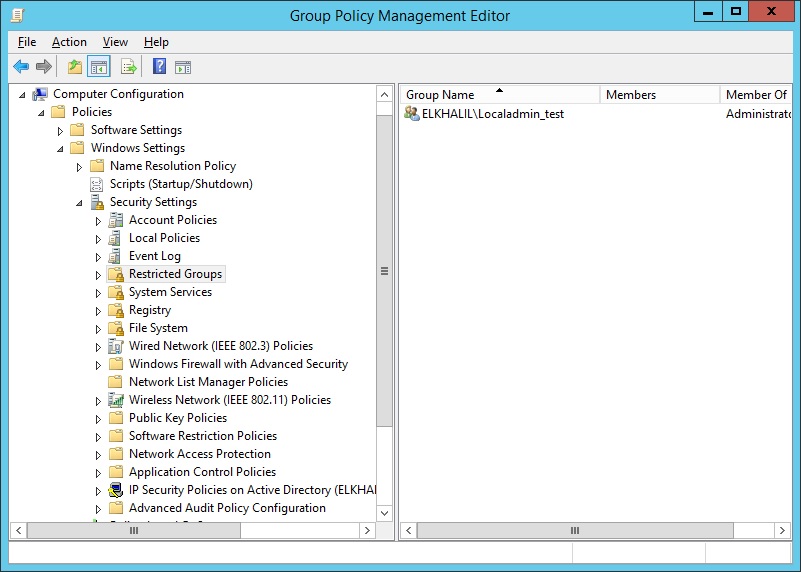Expand the Name Resolution Policy node
This screenshot has height=572, width=801.
[x=79, y=167]
